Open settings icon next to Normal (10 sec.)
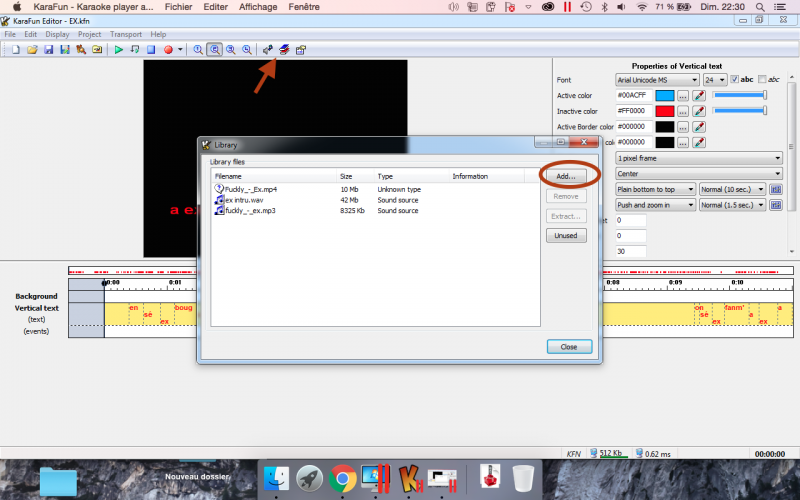This screenshot has height=500, width=800. click(776, 189)
